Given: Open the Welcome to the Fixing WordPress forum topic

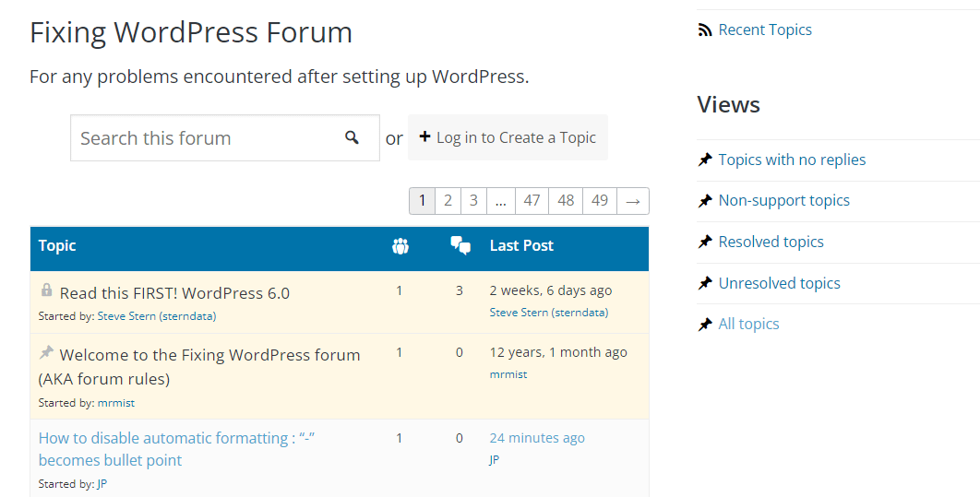Looking at the screenshot, I should pos(199,366).
